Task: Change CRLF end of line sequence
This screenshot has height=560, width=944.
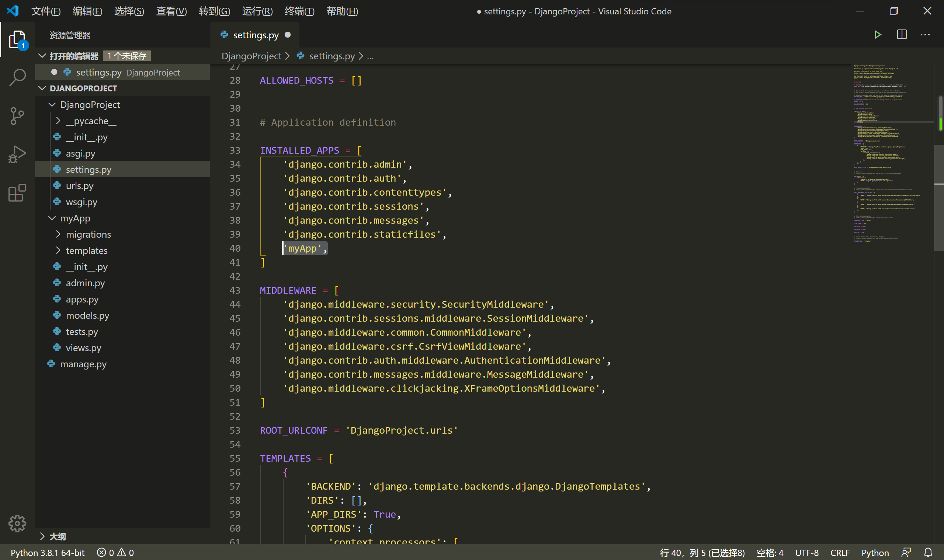Action: point(840,553)
